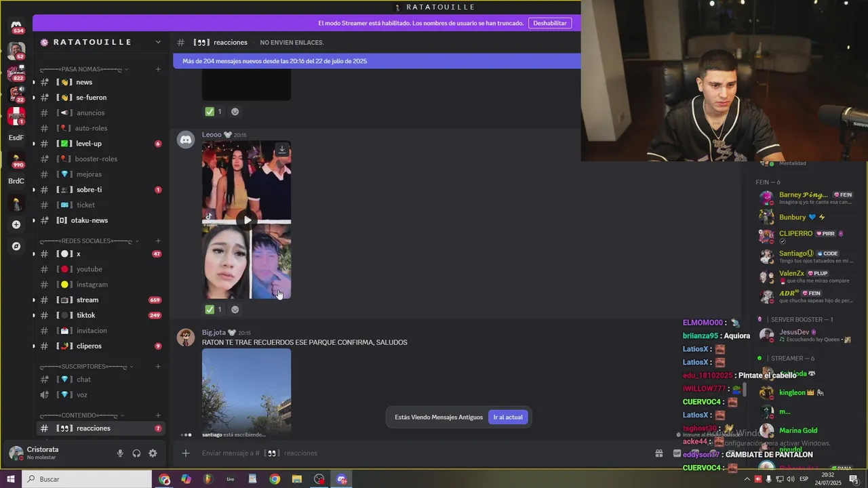
Task: Add reaction emoji under top black video
Action: (235, 112)
